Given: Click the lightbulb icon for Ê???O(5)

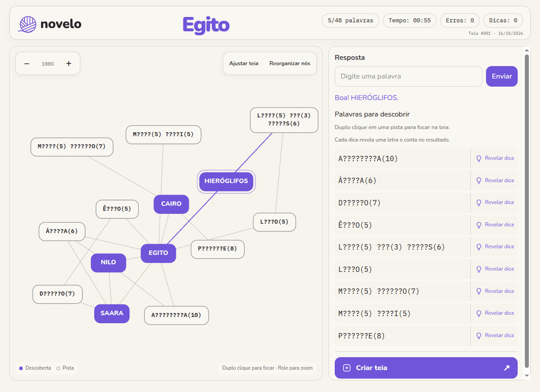Looking at the screenshot, I should (479, 225).
